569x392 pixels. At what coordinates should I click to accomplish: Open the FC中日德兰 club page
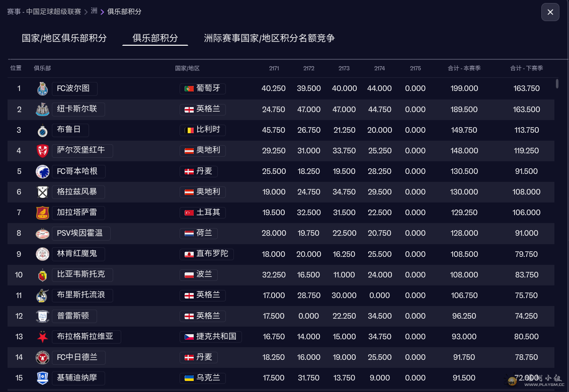click(77, 357)
